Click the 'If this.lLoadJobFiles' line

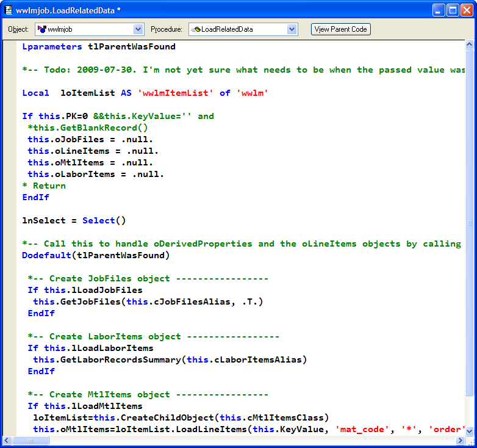tap(85, 290)
